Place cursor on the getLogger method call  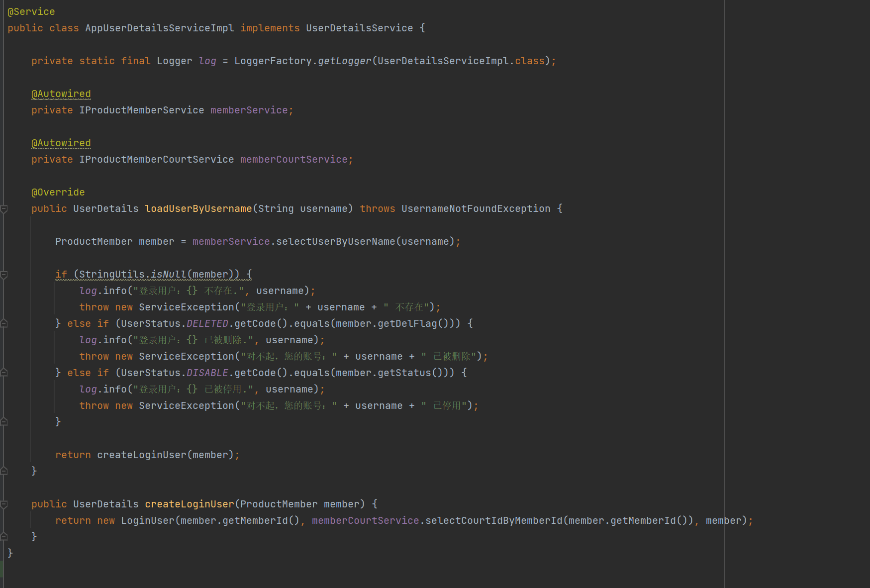click(x=345, y=61)
